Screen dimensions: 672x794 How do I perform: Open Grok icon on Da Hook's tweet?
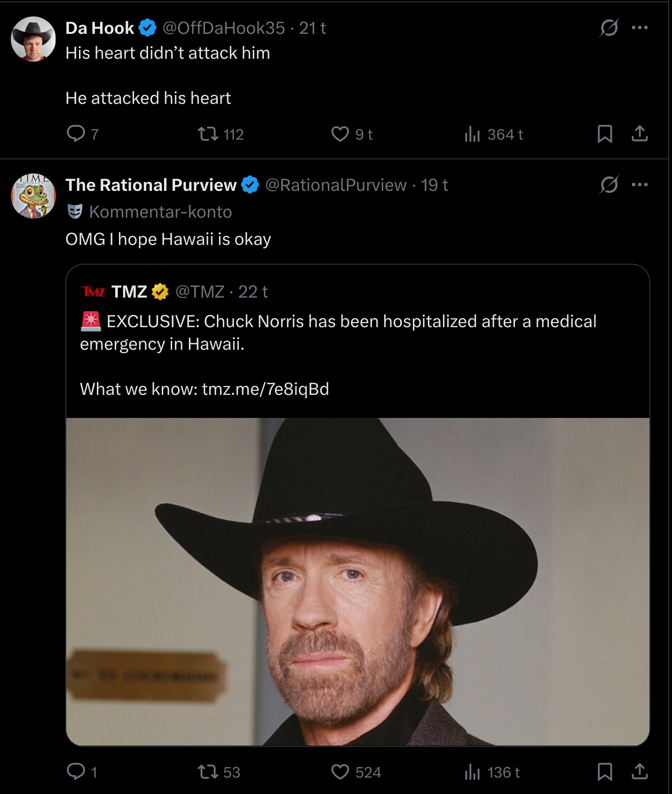click(609, 28)
